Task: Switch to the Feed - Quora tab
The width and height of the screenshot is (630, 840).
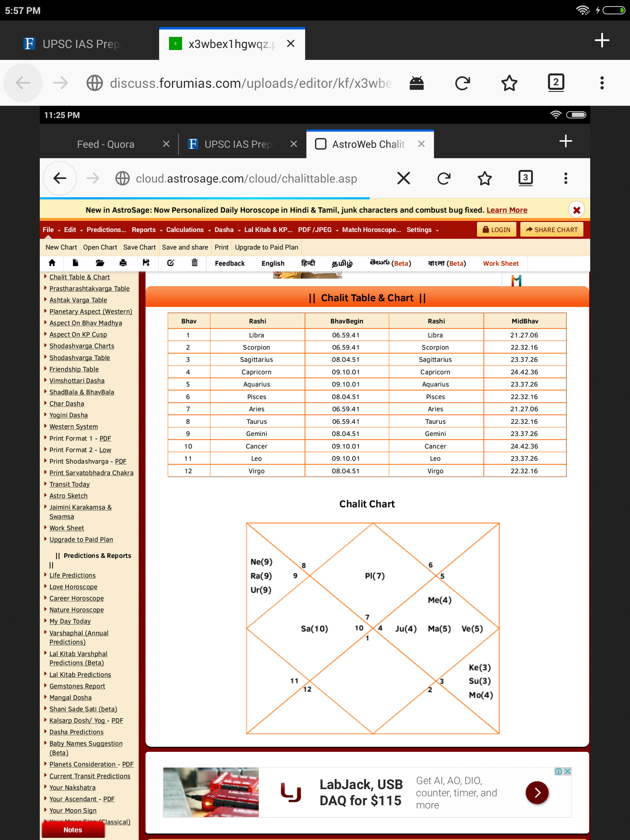Action: click(x=106, y=144)
